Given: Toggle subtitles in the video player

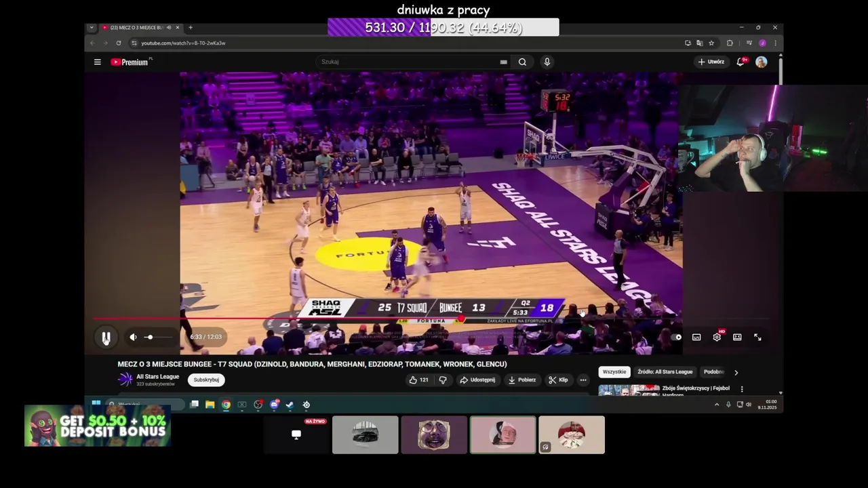Looking at the screenshot, I should point(696,337).
